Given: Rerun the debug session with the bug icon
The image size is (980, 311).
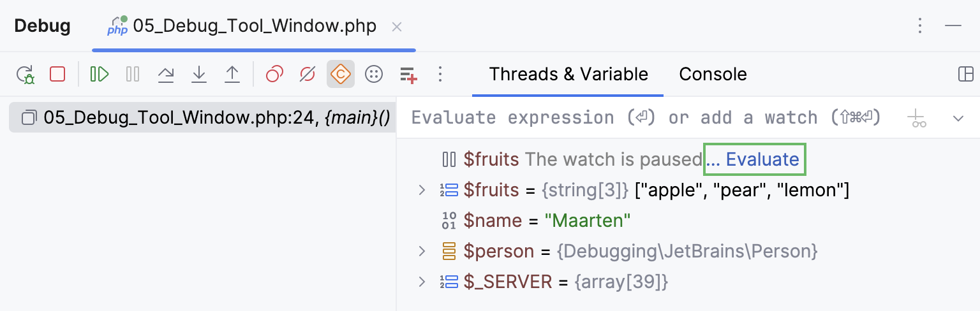Looking at the screenshot, I should (x=26, y=75).
